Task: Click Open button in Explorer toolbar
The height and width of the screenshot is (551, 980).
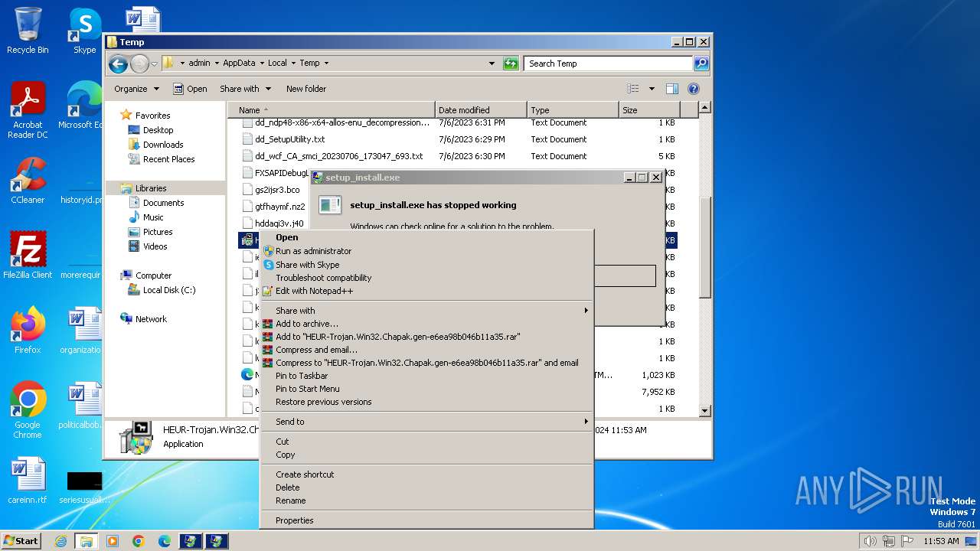Action: tap(190, 89)
